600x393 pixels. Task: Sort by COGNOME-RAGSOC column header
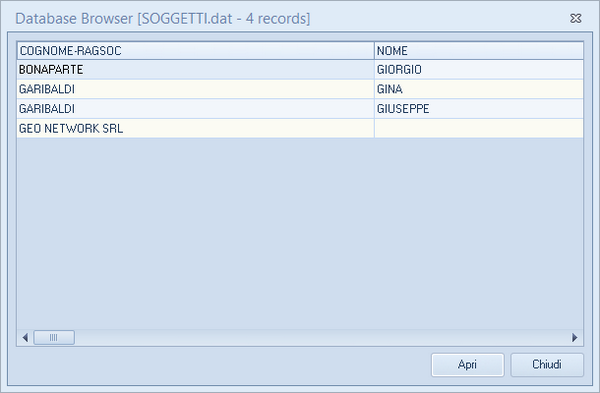196,51
